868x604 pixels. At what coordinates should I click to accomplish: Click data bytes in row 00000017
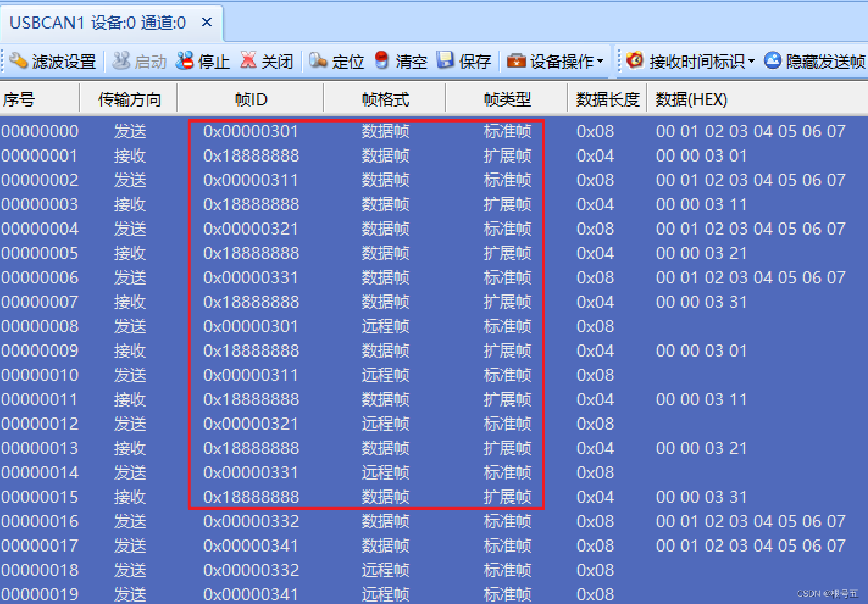pyautogui.click(x=751, y=545)
